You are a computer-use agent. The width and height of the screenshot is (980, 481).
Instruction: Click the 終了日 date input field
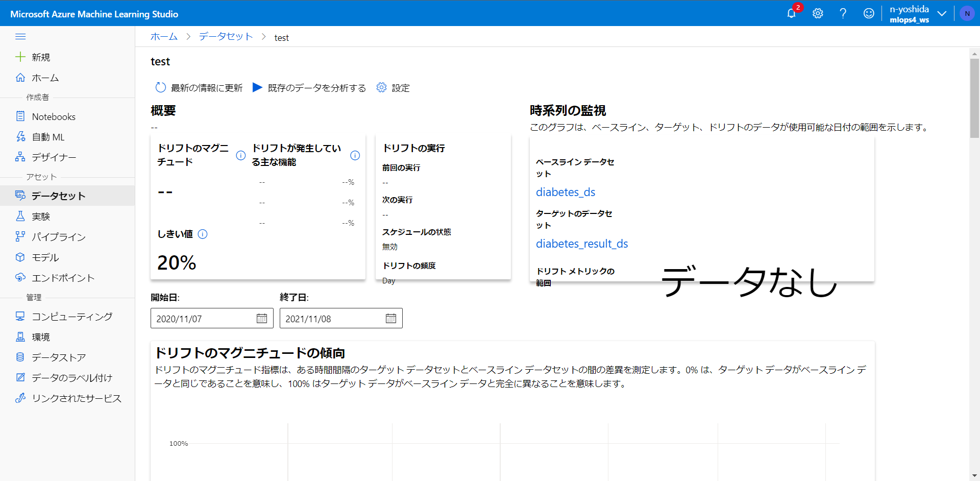(x=341, y=318)
